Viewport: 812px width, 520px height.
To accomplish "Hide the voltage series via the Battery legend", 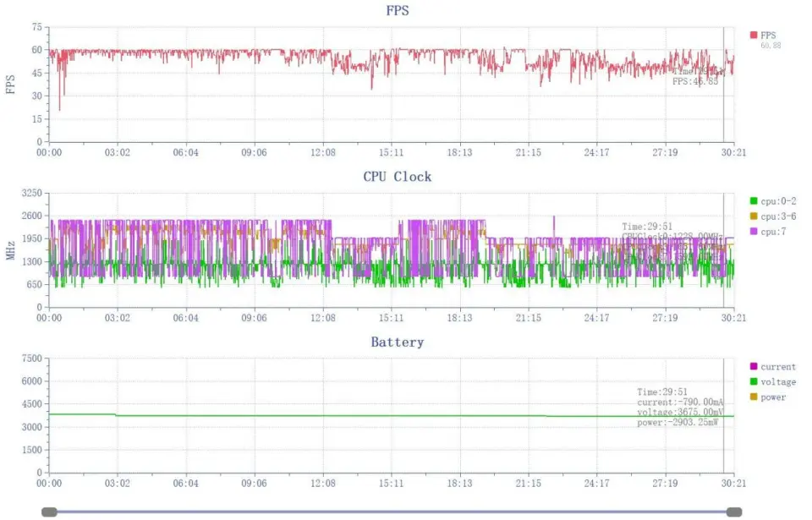I will (x=772, y=382).
